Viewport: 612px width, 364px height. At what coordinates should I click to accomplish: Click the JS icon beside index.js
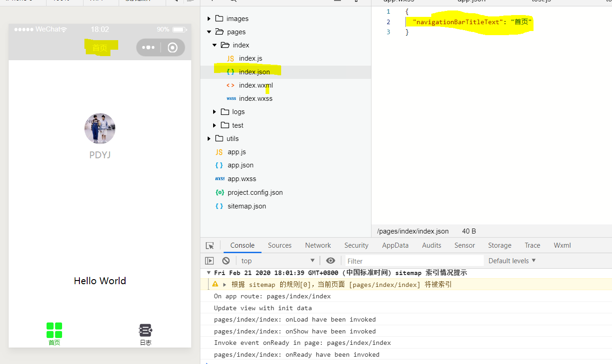click(x=230, y=58)
